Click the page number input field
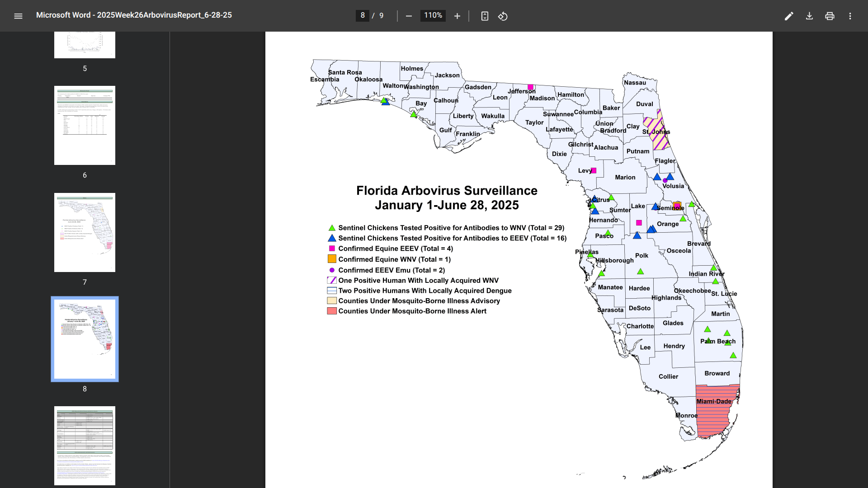The image size is (868, 488). point(362,15)
